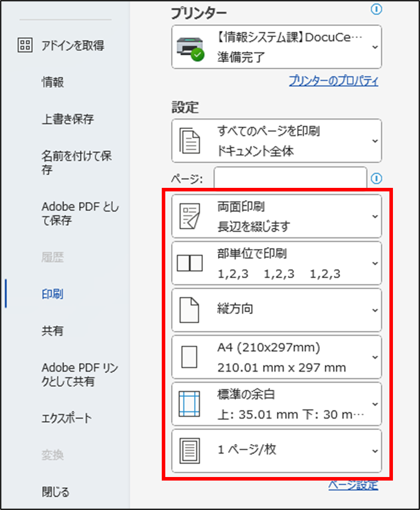Click the 1,2,3 collation sequence text
420x510 pixels.
279,274
